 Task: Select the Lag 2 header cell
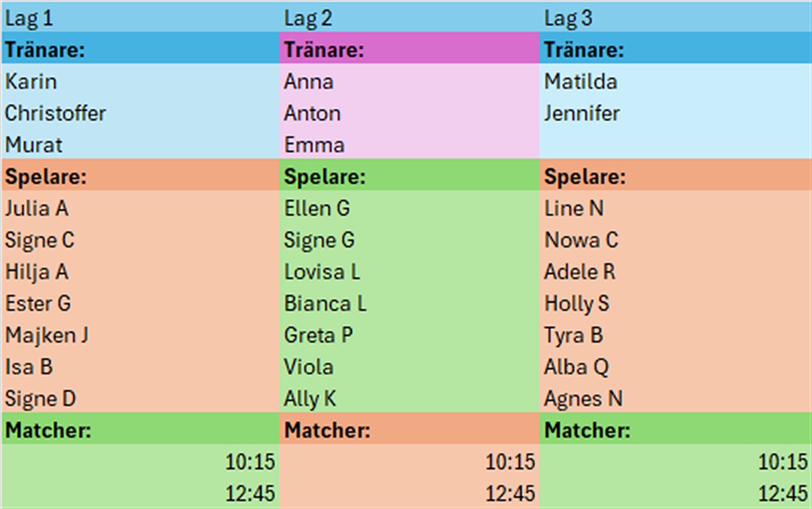click(x=409, y=18)
